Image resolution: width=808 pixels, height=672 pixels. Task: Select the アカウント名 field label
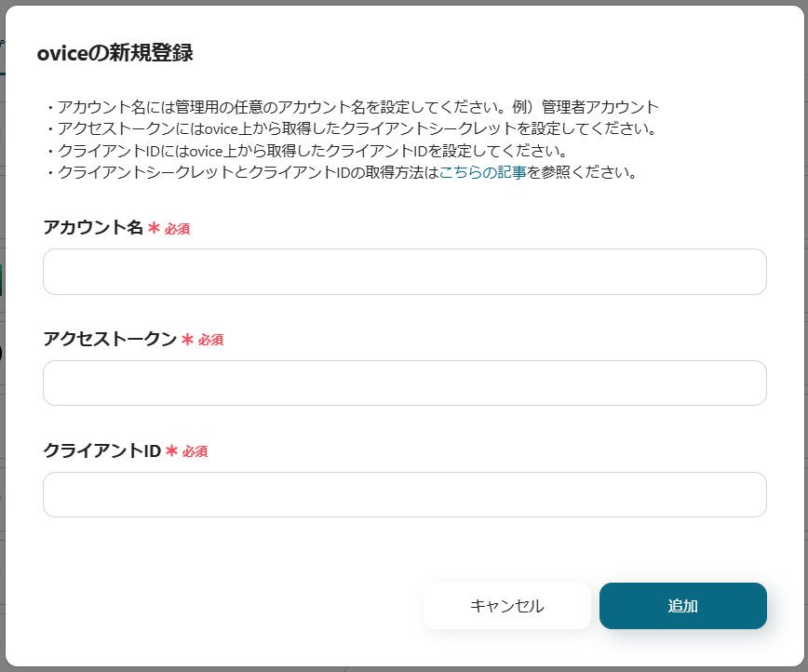coord(93,227)
